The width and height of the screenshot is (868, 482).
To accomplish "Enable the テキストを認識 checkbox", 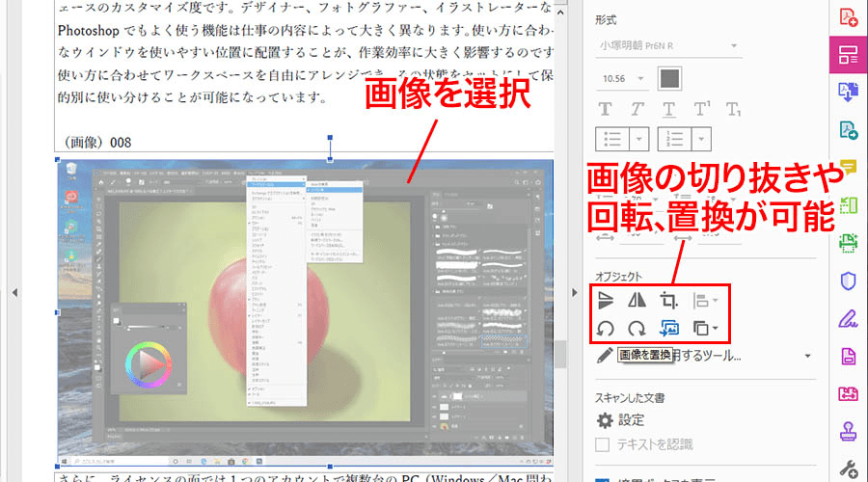I will (x=602, y=444).
